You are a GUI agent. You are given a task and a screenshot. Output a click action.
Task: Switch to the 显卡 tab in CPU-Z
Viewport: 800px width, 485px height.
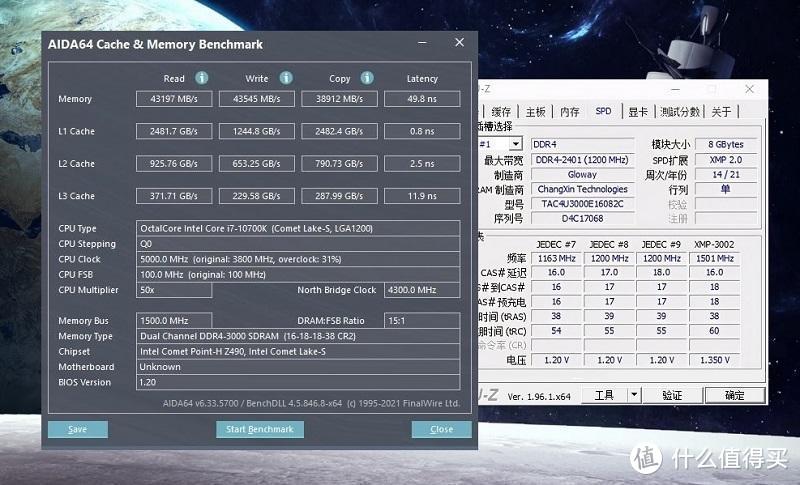tap(638, 112)
